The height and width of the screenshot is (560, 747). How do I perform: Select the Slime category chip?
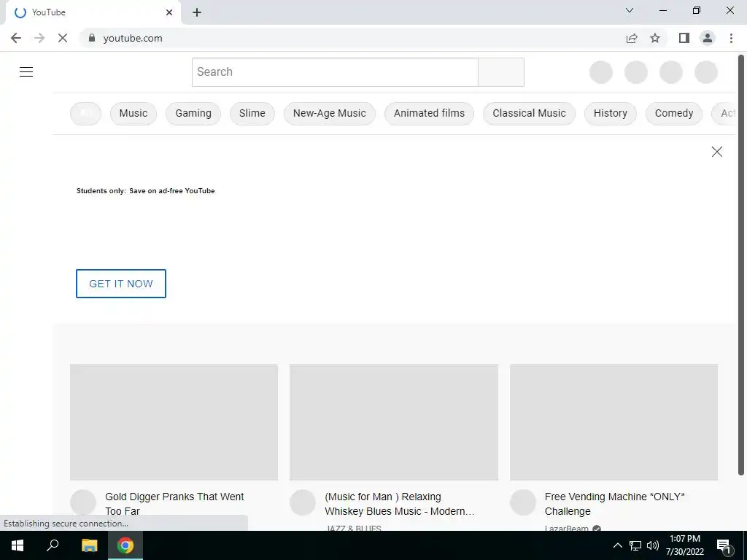pyautogui.click(x=252, y=113)
